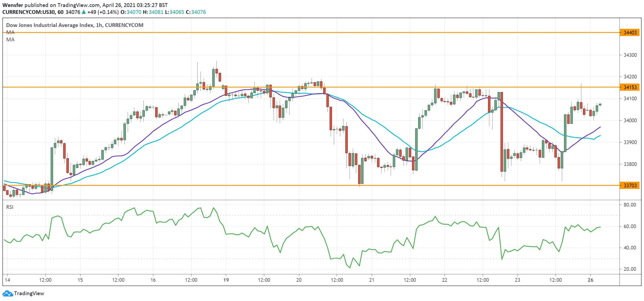Click the Wensfer author name
644x301 pixels.
tap(13, 5)
